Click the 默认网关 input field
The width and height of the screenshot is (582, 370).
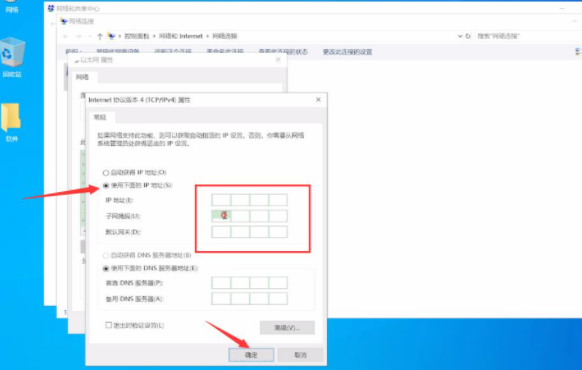pos(249,232)
